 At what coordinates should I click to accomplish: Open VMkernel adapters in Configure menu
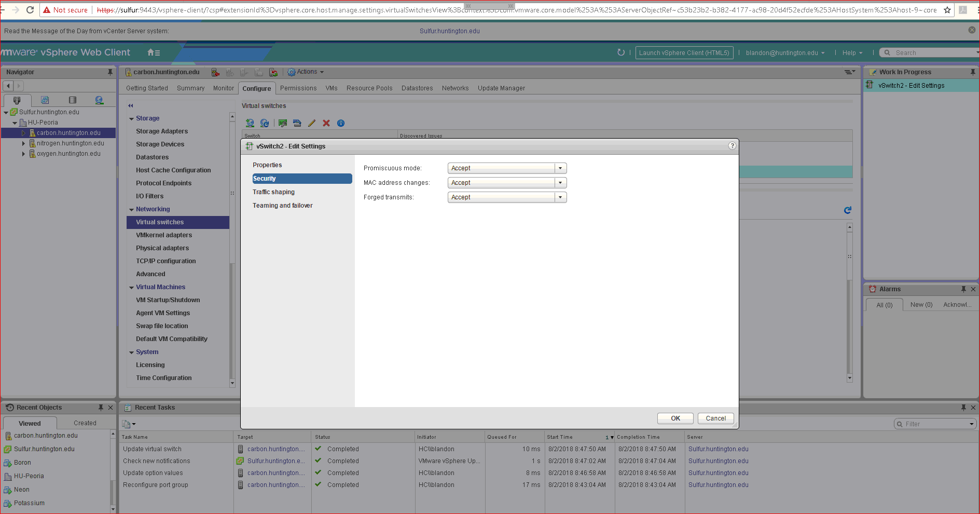(x=164, y=235)
